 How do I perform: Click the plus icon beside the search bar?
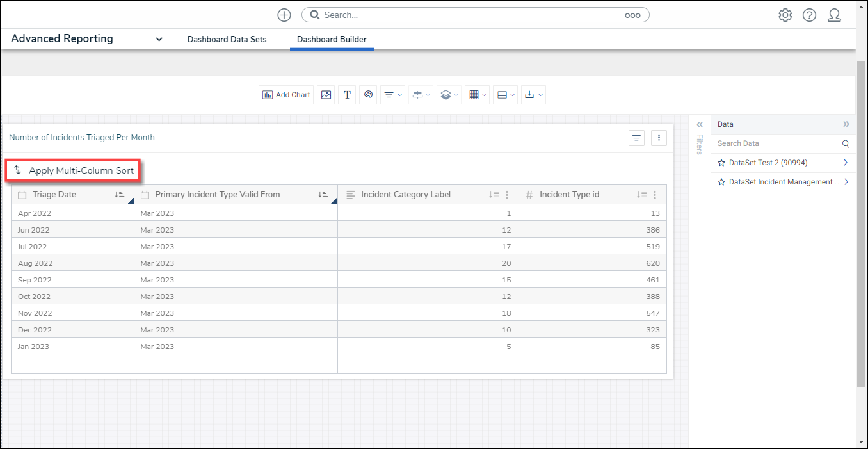(284, 15)
